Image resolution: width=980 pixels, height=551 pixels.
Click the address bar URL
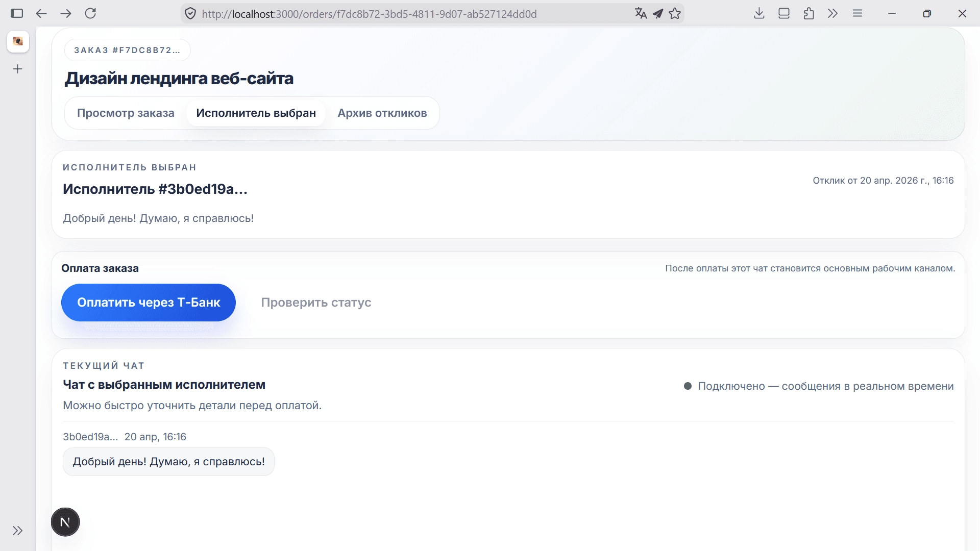(369, 14)
